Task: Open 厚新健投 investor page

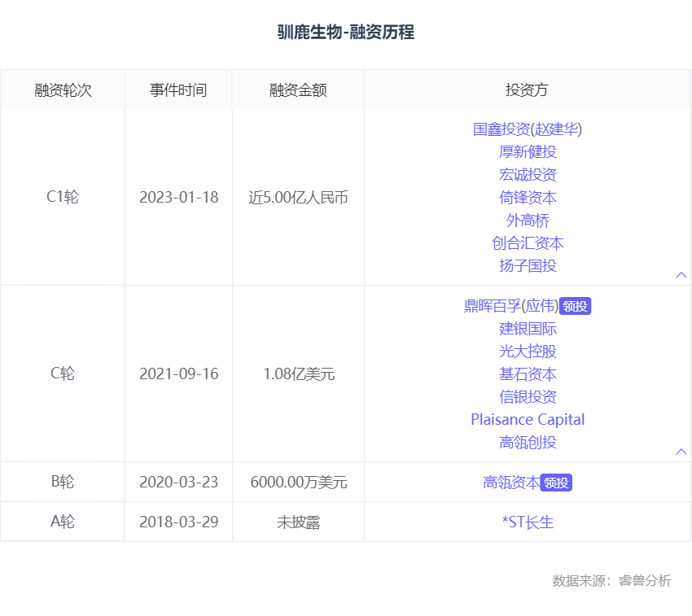Action: point(528,152)
